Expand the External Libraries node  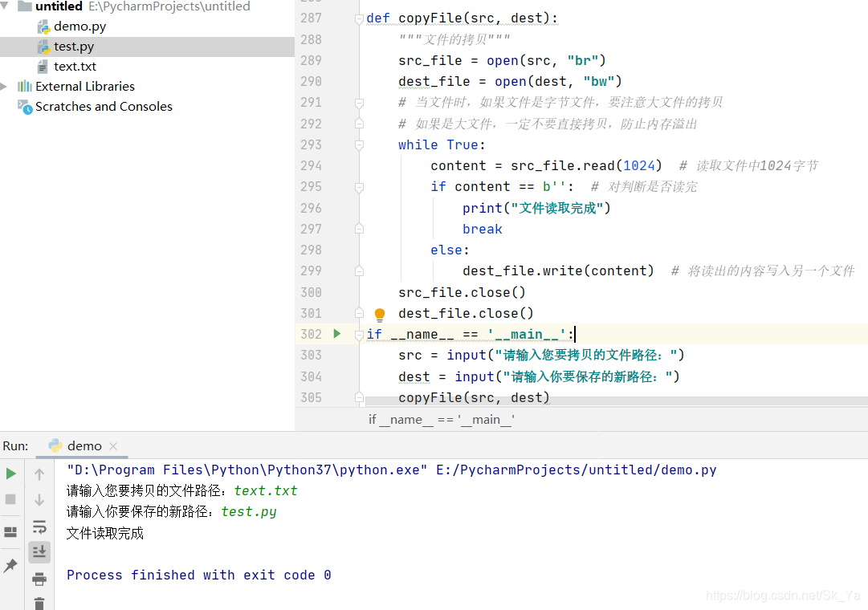4,87
